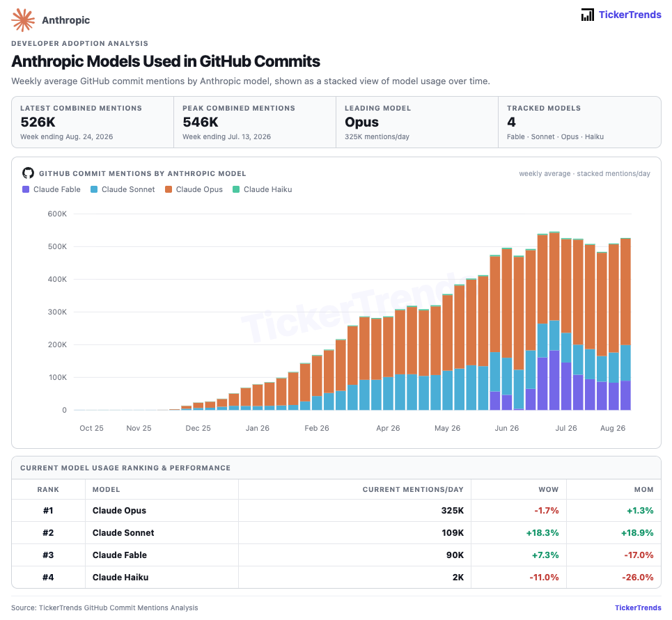Click the RANK column header
Image resolution: width=672 pixels, height=620 pixels.
point(48,489)
